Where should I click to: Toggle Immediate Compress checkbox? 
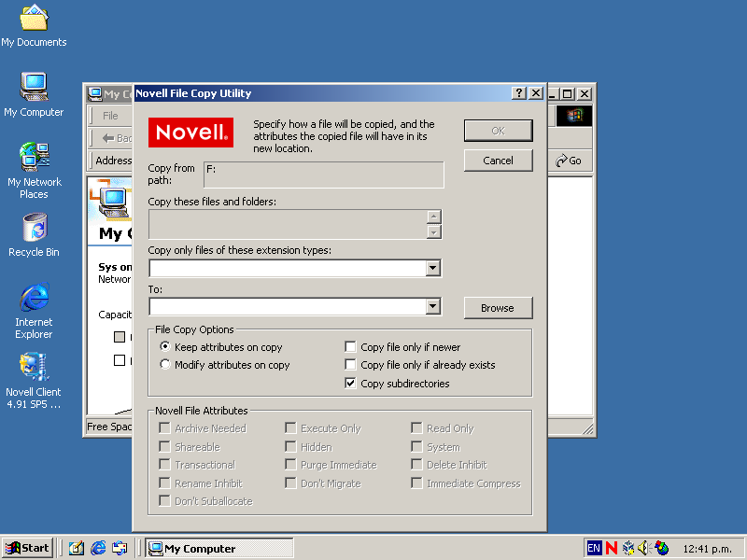click(416, 483)
